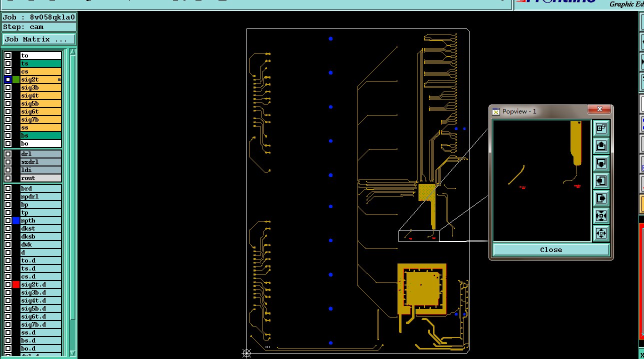Select the ts.d layer name
This screenshot has width=644, height=359.
click(x=41, y=268)
